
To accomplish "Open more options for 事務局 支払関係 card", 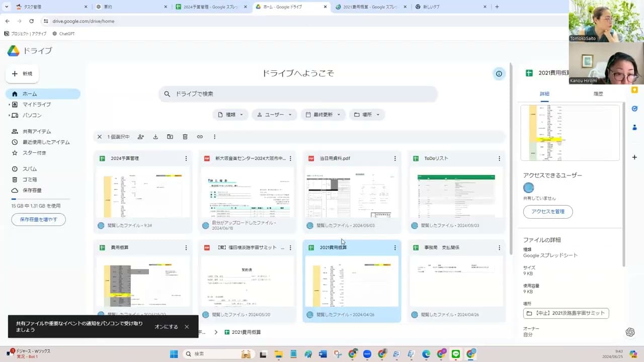I will (x=499, y=248).
